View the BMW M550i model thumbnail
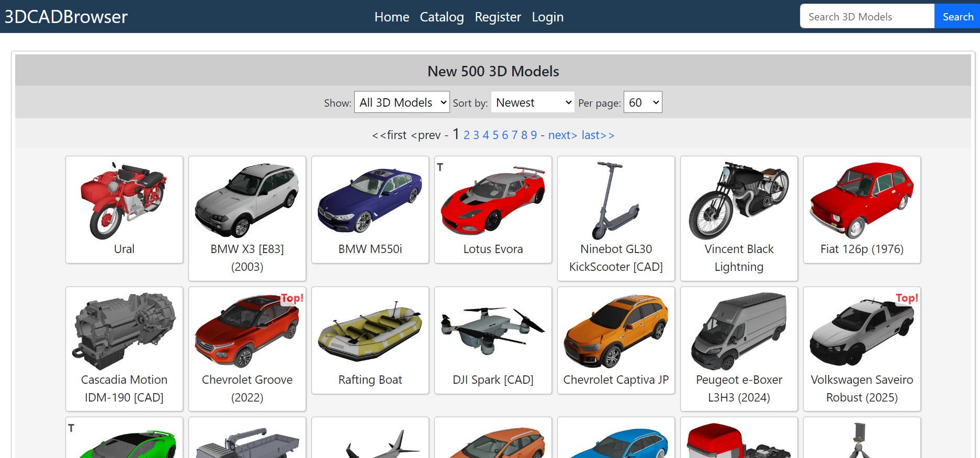Image resolution: width=980 pixels, height=458 pixels. (370, 200)
